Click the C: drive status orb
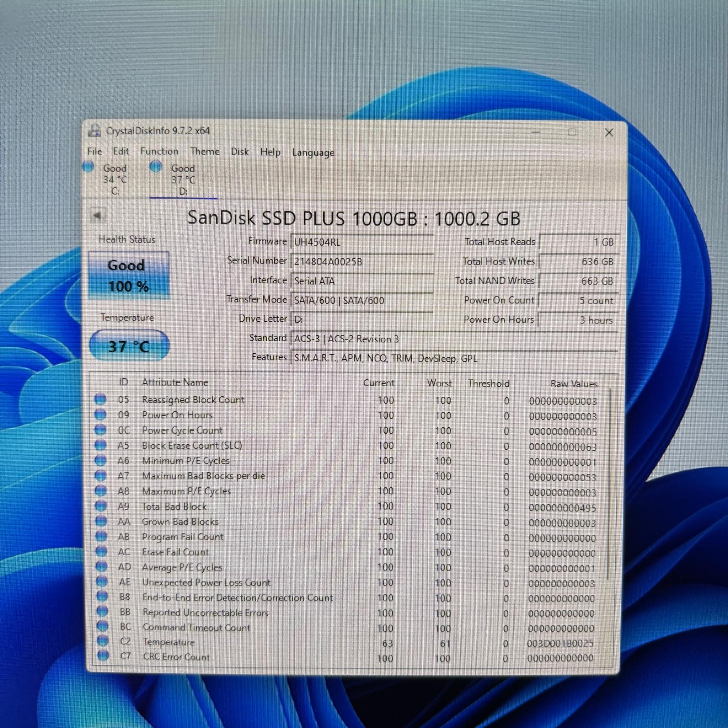Image resolution: width=728 pixels, height=728 pixels. tap(88, 166)
